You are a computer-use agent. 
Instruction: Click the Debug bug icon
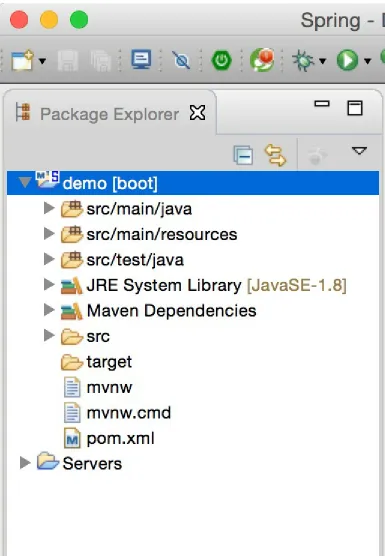[x=303, y=60]
